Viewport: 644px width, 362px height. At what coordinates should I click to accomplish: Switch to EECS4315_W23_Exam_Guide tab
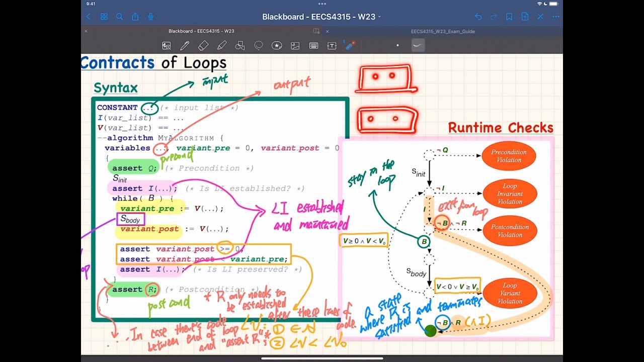[443, 31]
